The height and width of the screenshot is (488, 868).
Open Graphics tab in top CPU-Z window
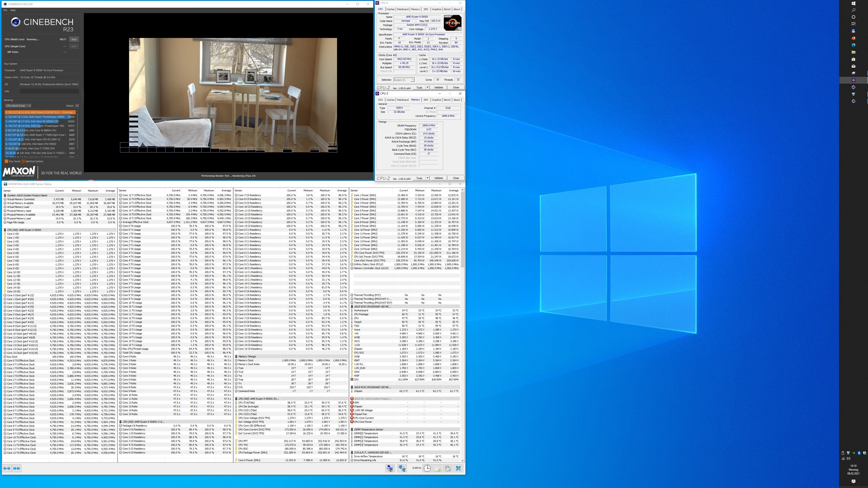(437, 9)
